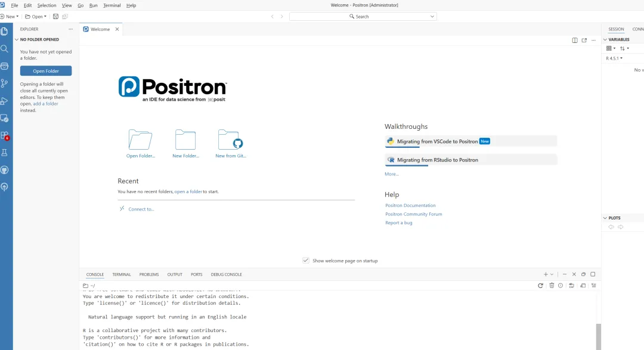
Task: Click the New from Git folder tile
Action: (231, 144)
